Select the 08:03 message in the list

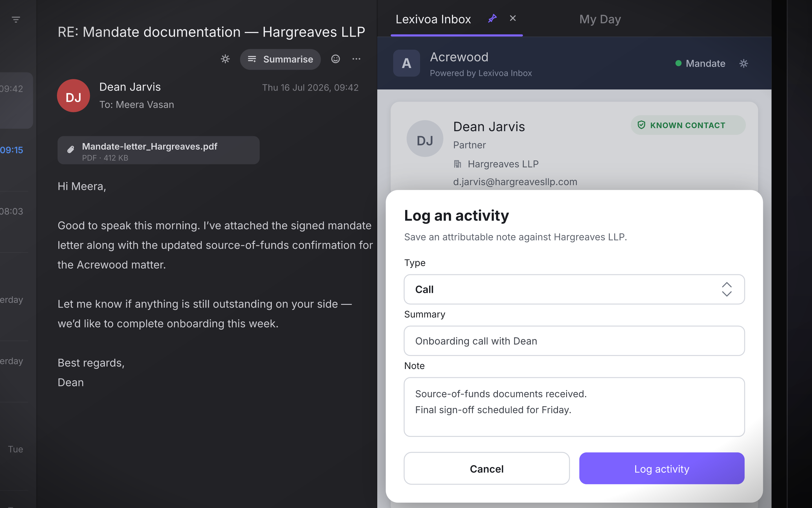(14, 222)
